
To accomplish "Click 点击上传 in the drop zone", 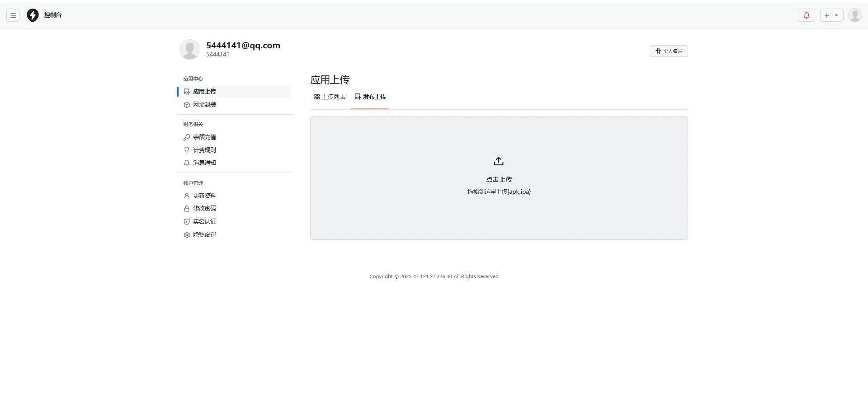I will click(x=499, y=180).
